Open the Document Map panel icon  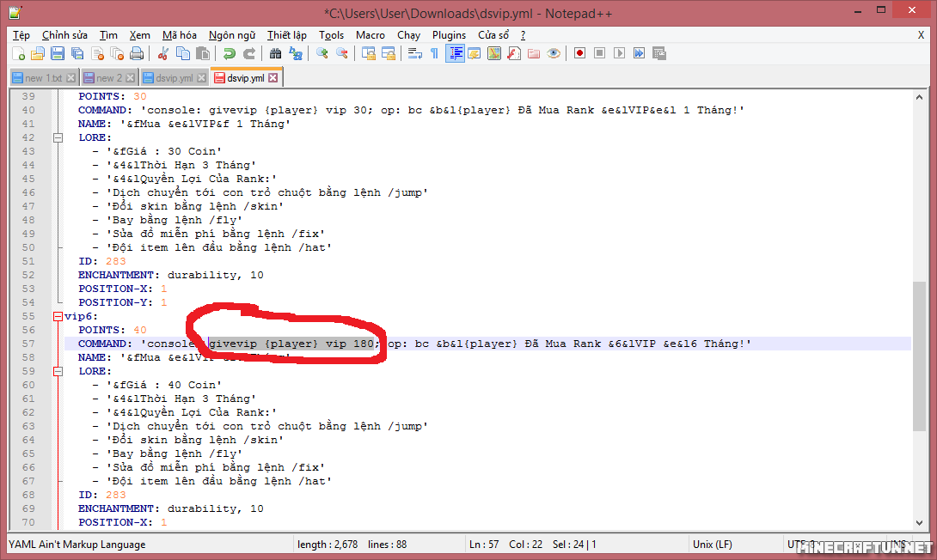click(494, 54)
